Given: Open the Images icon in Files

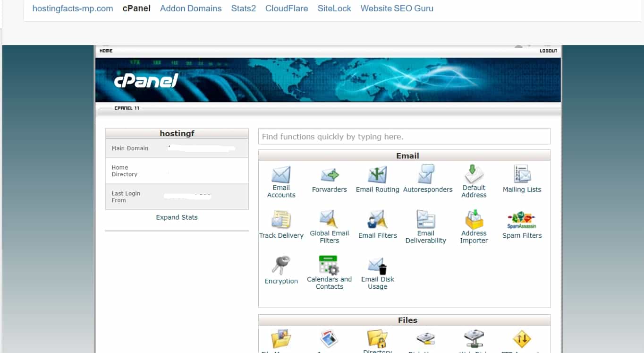Looking at the screenshot, I should pos(329,339).
